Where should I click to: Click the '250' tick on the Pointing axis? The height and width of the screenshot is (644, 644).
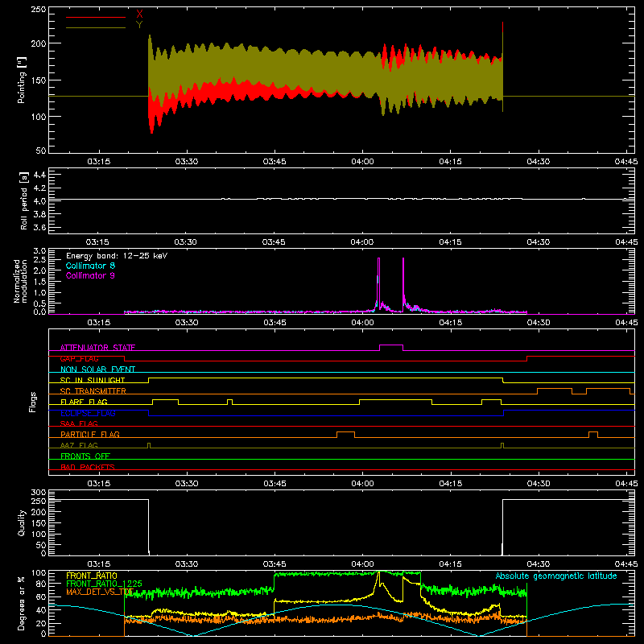pyautogui.click(x=38, y=10)
